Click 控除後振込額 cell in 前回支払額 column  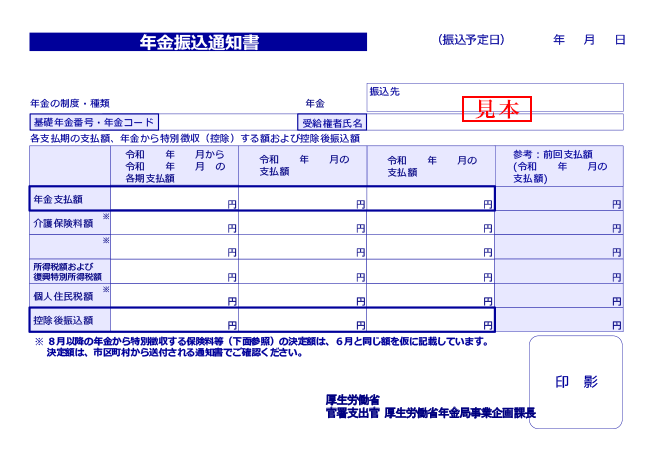point(559,320)
